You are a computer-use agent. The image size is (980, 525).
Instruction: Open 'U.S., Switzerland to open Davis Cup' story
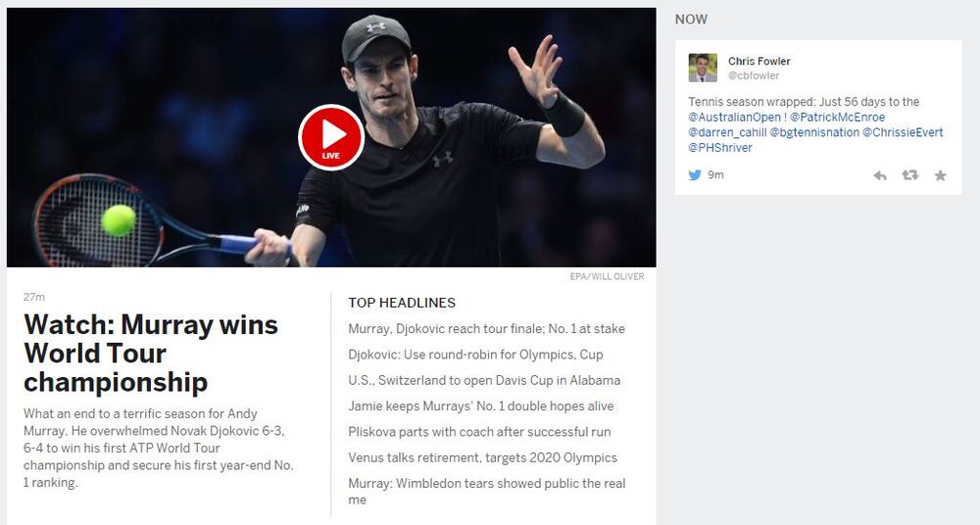(x=484, y=380)
